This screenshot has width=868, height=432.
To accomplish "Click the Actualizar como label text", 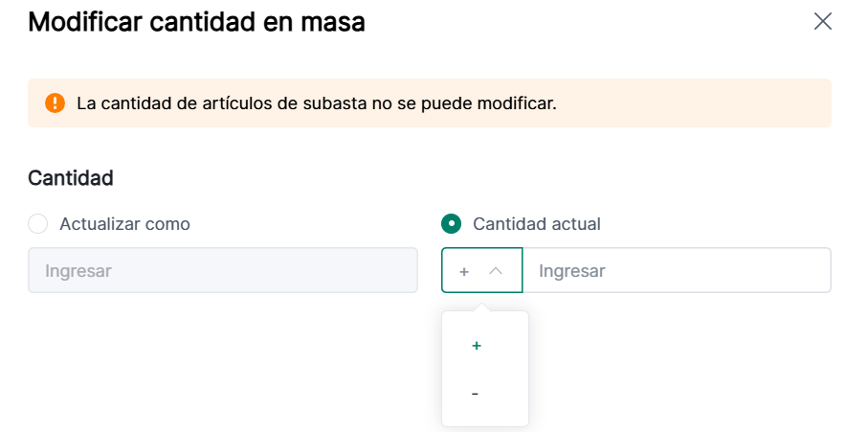I will (124, 224).
